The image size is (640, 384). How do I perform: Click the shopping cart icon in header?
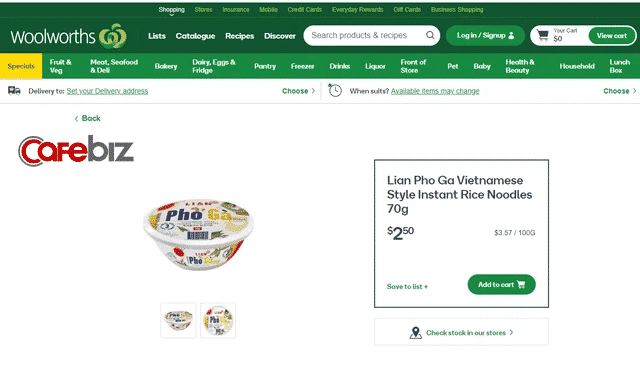(x=542, y=35)
